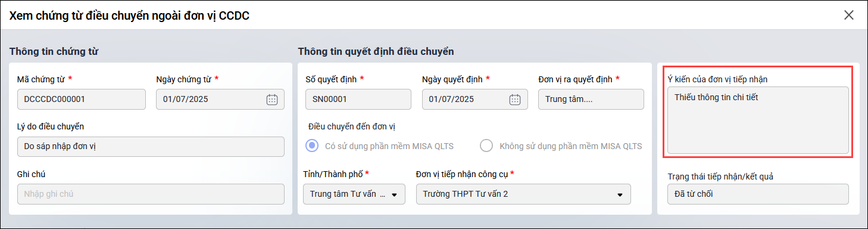
Task: Select Không sử dụng phần mềm MISA QLTS
Action: [x=486, y=146]
